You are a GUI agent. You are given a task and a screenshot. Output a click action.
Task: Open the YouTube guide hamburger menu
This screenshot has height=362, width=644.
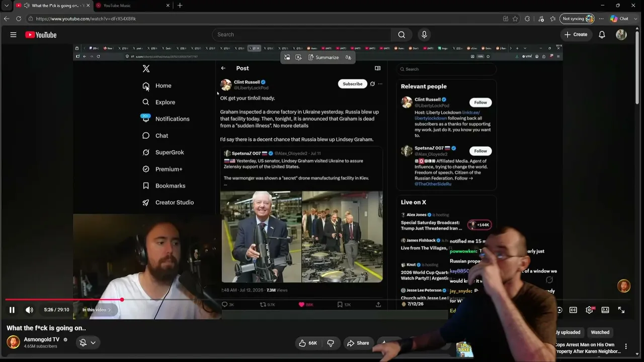(14, 35)
